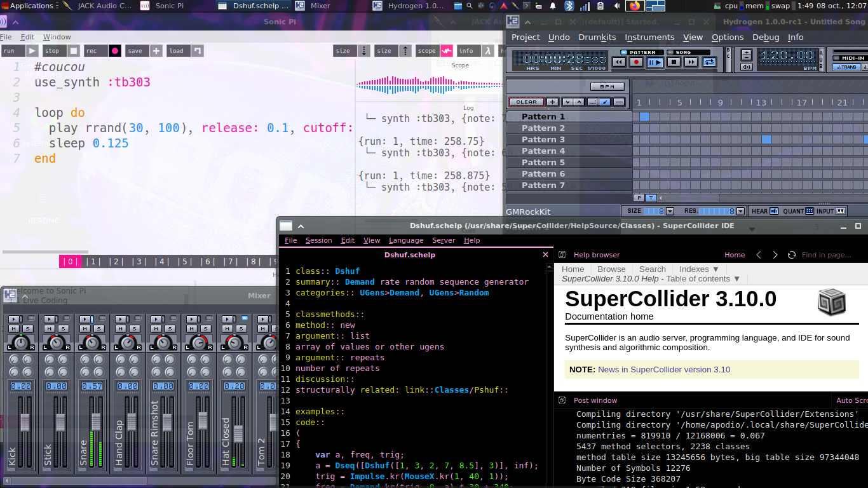
Task: Reload the SuperCollider help browser page
Action: click(x=791, y=255)
